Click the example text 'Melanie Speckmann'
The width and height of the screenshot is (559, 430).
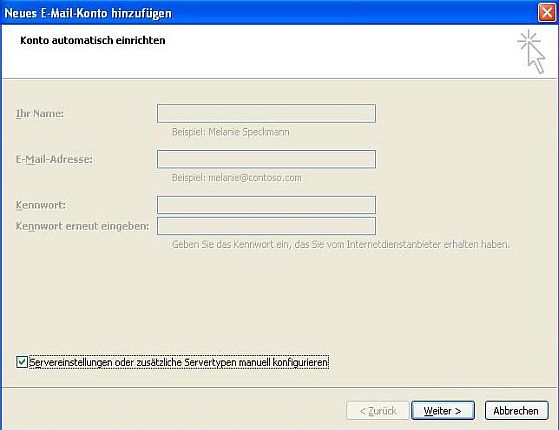tap(249, 132)
